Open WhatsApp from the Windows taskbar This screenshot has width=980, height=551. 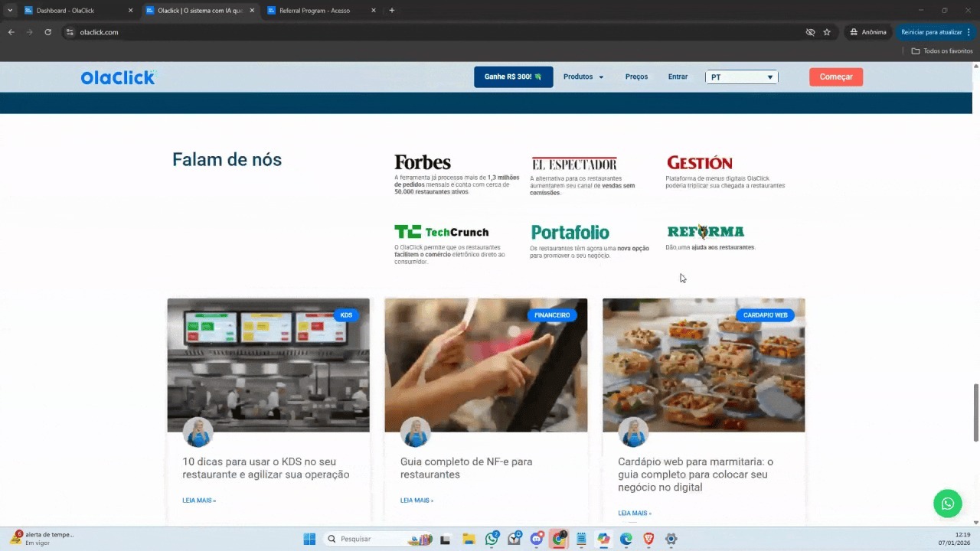click(492, 539)
